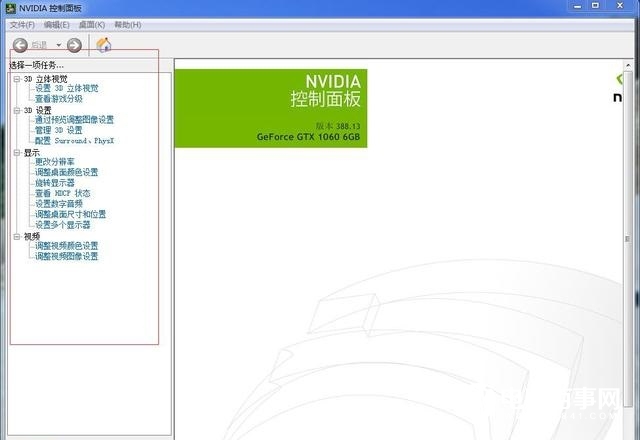Screen dimensions: 640x440
Task: Collapse the 3D 设置 tree node
Action: coord(16,110)
